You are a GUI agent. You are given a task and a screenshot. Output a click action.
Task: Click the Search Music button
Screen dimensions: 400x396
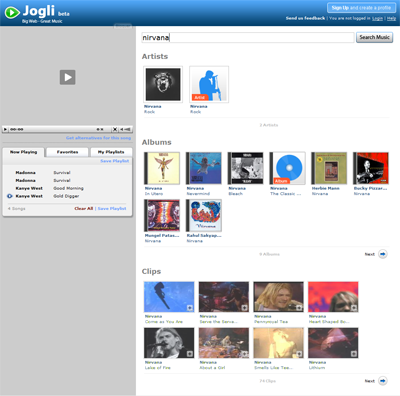coord(374,37)
